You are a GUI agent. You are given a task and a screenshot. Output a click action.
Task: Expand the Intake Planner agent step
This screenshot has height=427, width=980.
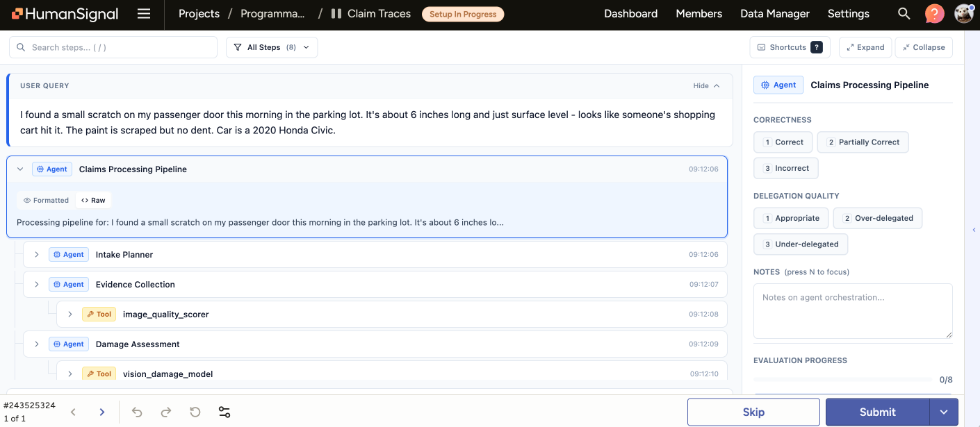tap(37, 254)
